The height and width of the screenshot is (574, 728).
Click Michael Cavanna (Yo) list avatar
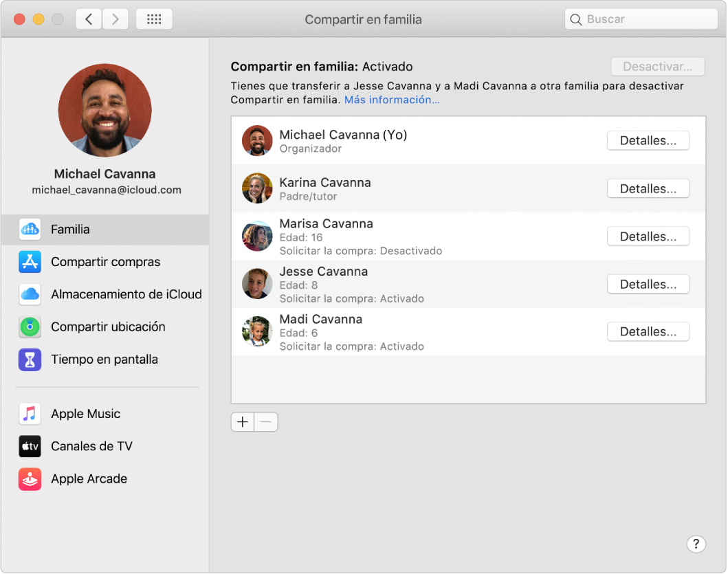tap(257, 141)
